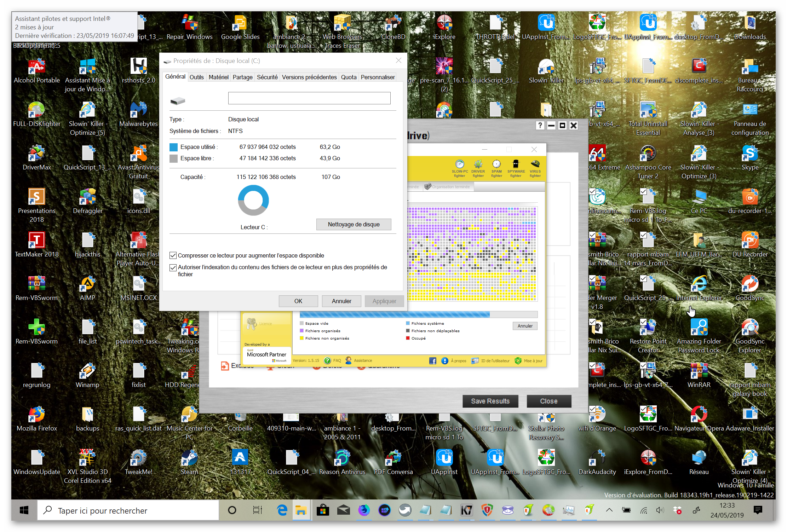Switch to the Partage tab
The height and width of the screenshot is (532, 787).
242,77
